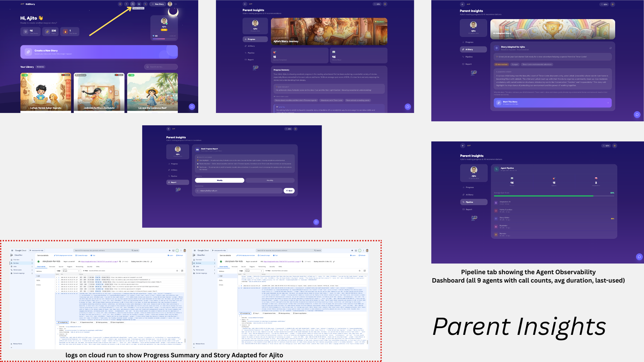The image size is (644, 362).
Task: Click search bar in left Google Cloud console
Action: click(106, 250)
